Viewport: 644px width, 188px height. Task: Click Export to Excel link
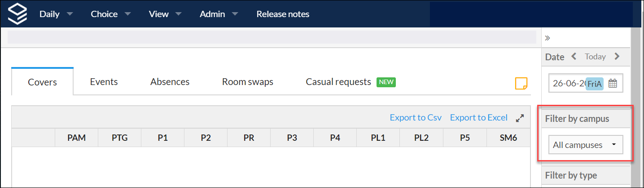click(478, 118)
